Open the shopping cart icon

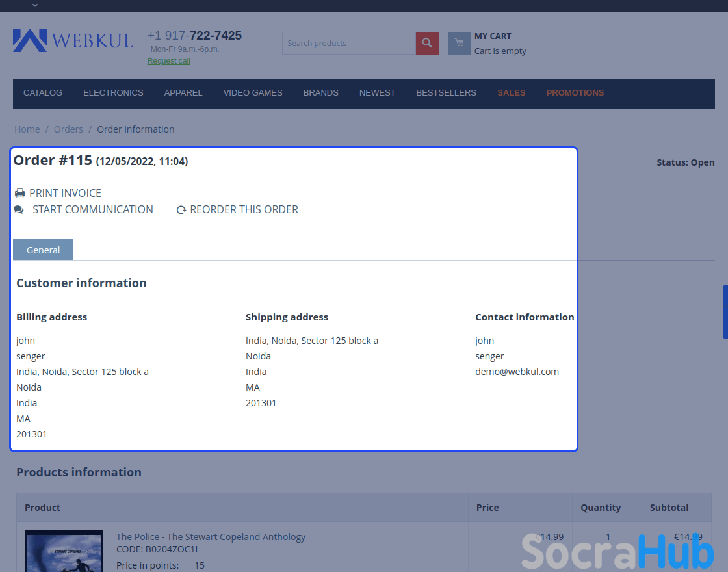(459, 44)
